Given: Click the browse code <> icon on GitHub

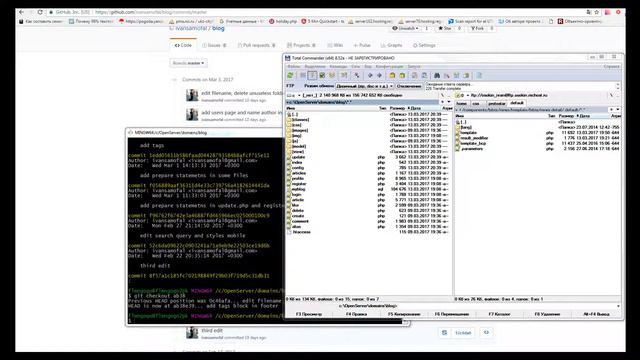Looking at the screenshot, I should (486, 333).
